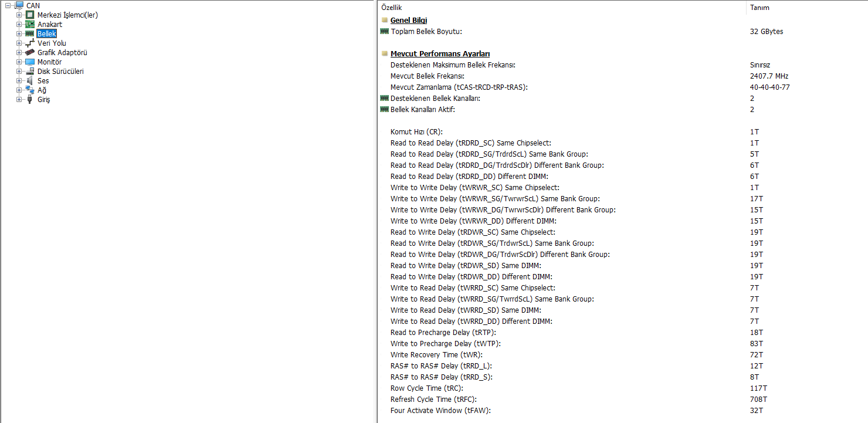Click the Merkezi İşlemci(ler) processor icon
Screen dimensions: 868x423
pos(30,15)
